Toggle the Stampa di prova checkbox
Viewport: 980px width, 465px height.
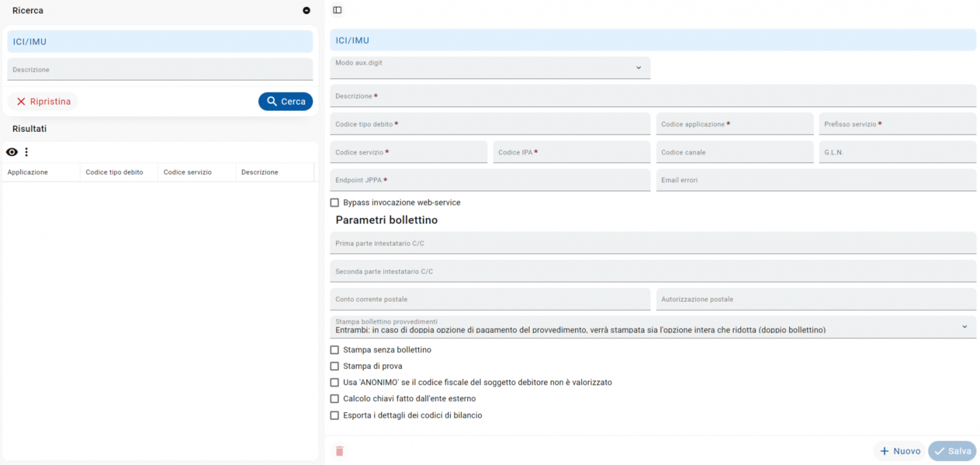(x=335, y=366)
